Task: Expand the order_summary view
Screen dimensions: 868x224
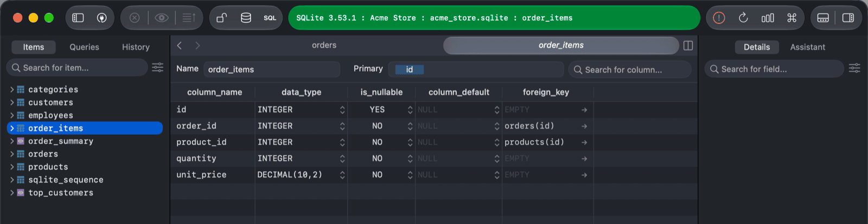Action: [12, 141]
